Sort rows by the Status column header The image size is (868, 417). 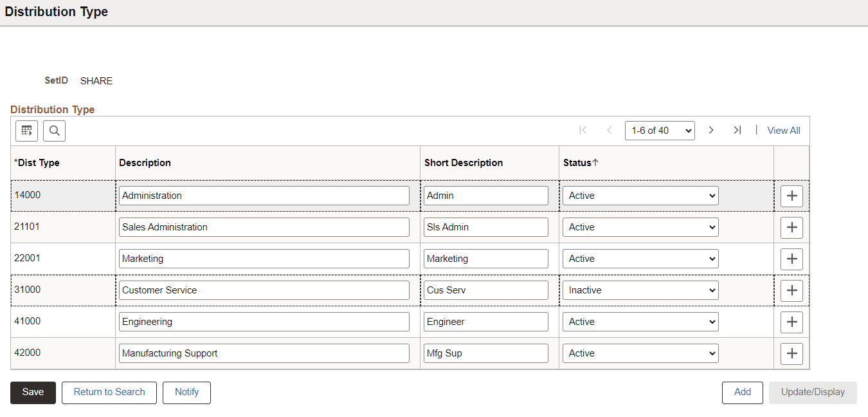[x=577, y=163]
